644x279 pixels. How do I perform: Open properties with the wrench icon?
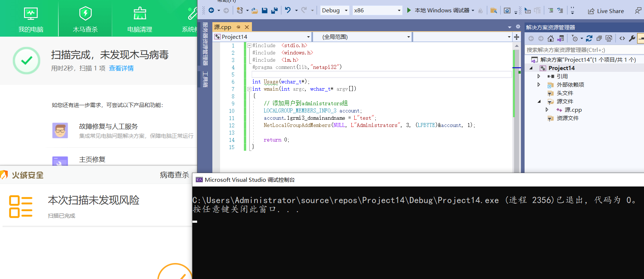click(x=632, y=38)
